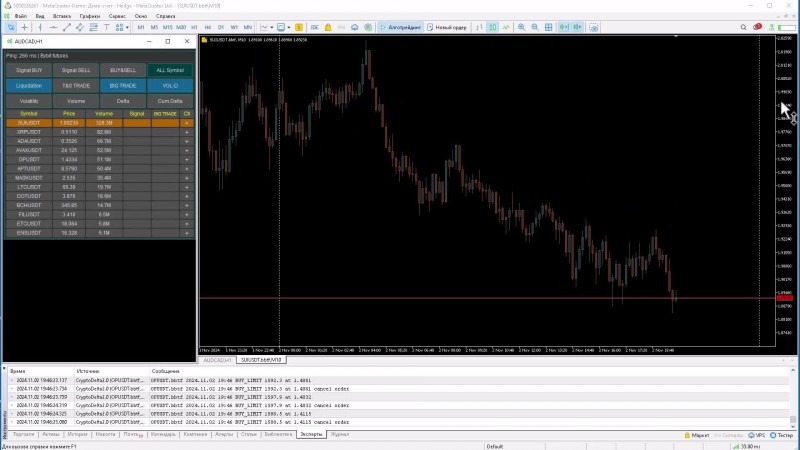800x450 pixels.
Task: Click the Signal BUY button
Action: [29, 70]
